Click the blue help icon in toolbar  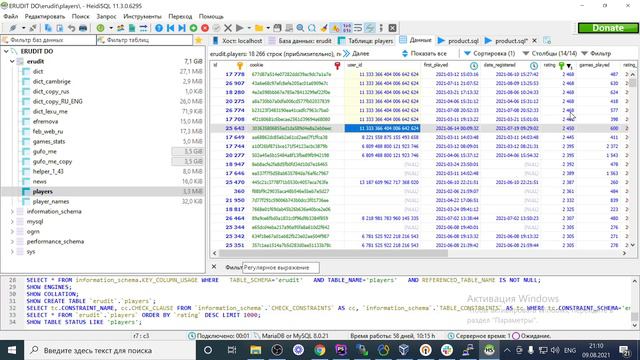coord(159,28)
